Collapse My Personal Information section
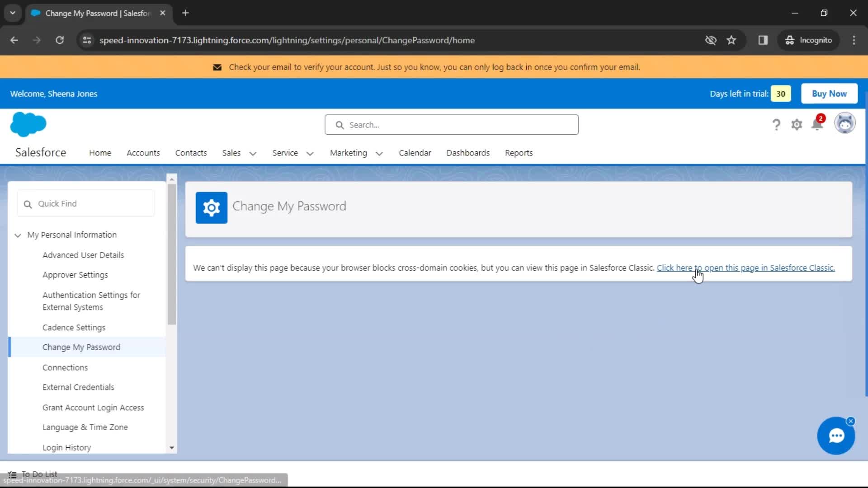Screen dimensions: 868x488 18,235
